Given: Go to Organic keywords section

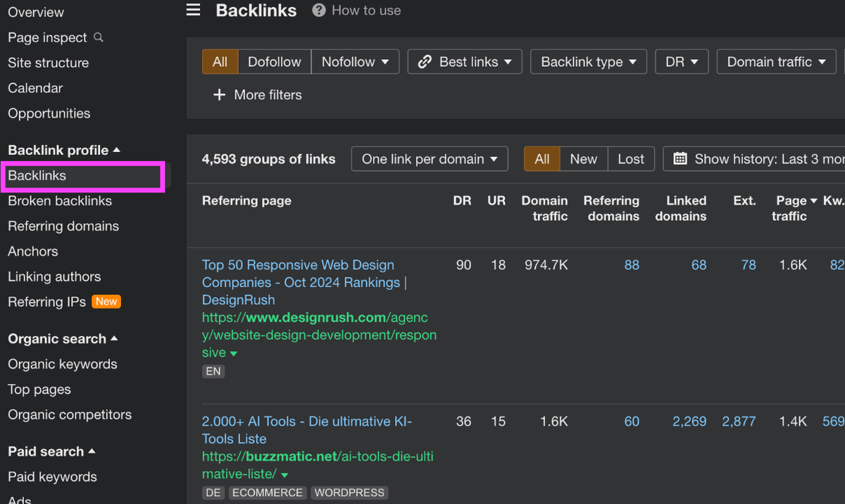Looking at the screenshot, I should (62, 364).
